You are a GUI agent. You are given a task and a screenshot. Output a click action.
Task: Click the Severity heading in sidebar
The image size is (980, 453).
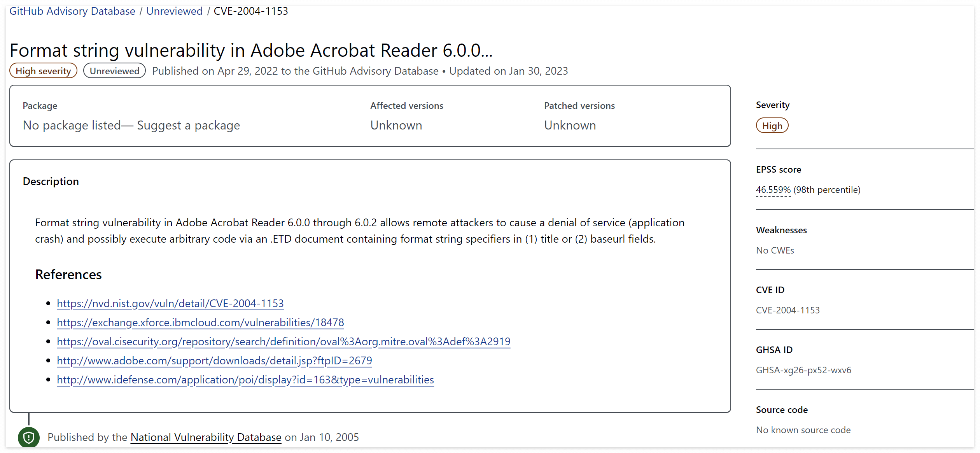click(x=772, y=105)
